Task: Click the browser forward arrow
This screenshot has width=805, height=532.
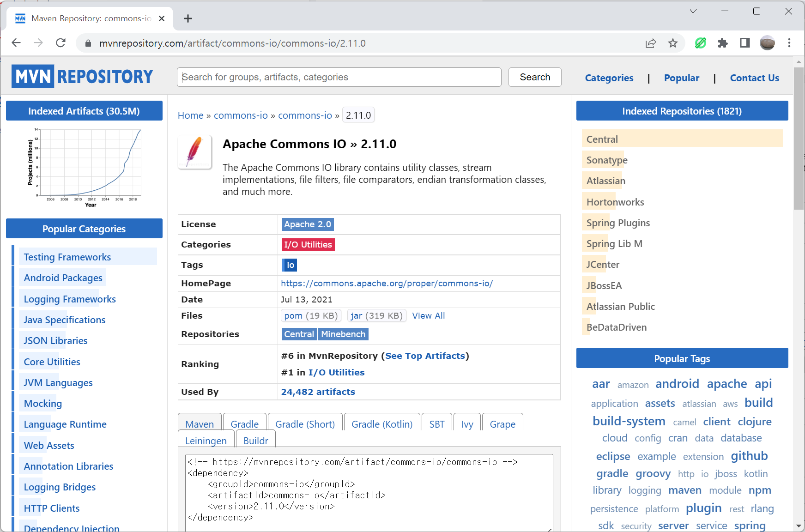Action: (38, 43)
